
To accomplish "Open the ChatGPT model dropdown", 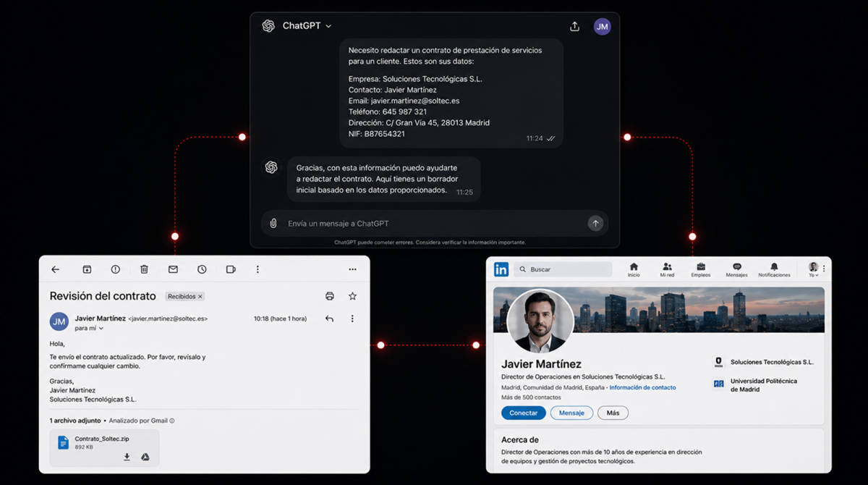I will tap(307, 25).
